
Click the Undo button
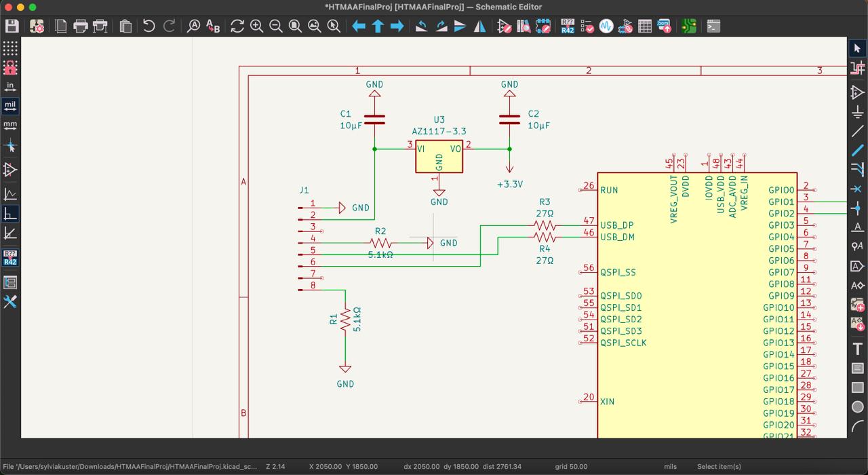[x=149, y=26]
